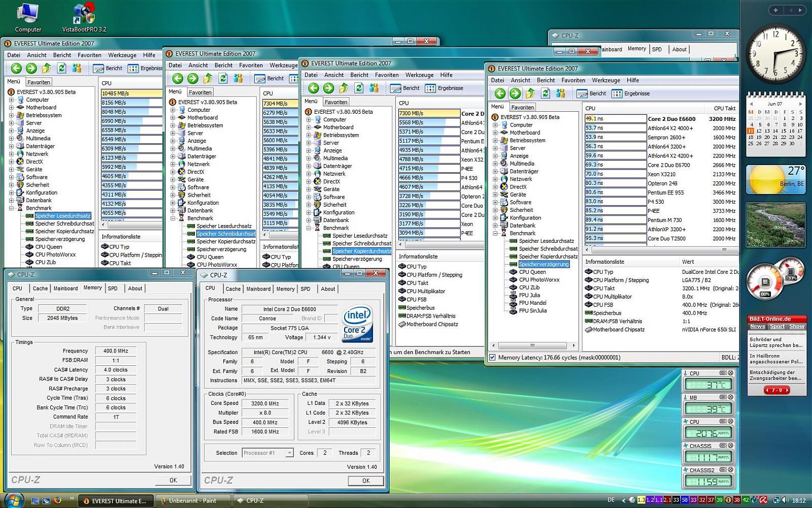This screenshot has height=508, width=812.
Task: Open the News link in the Bild.T-Online gadget
Action: [x=758, y=327]
